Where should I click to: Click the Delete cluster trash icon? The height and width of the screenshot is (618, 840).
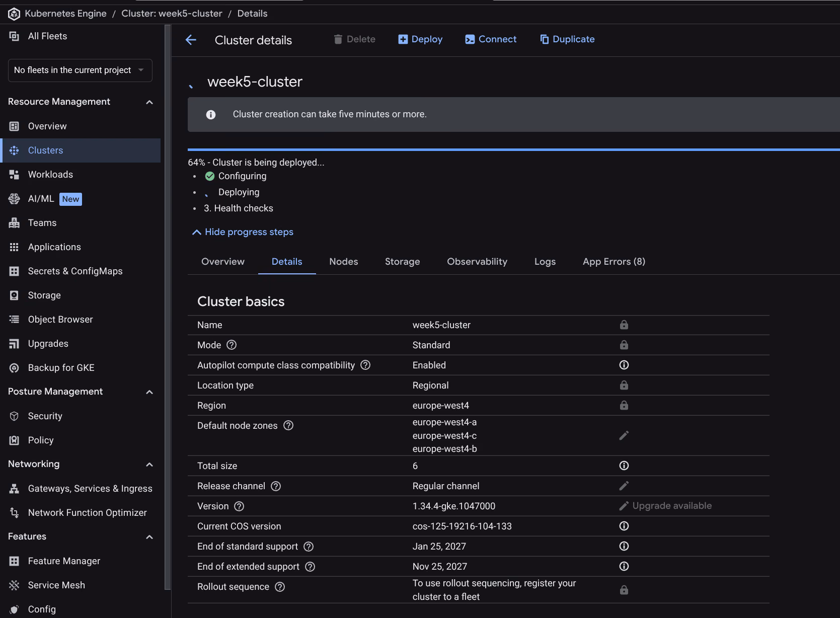(338, 39)
